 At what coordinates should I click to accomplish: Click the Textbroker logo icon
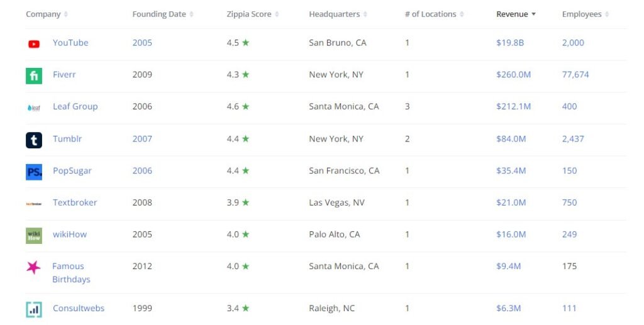(34, 204)
